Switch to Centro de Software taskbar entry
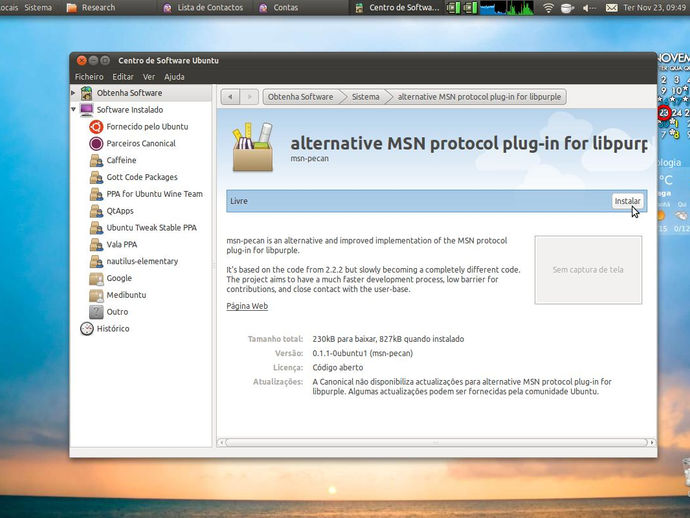Image resolution: width=690 pixels, height=518 pixels. click(398, 7)
